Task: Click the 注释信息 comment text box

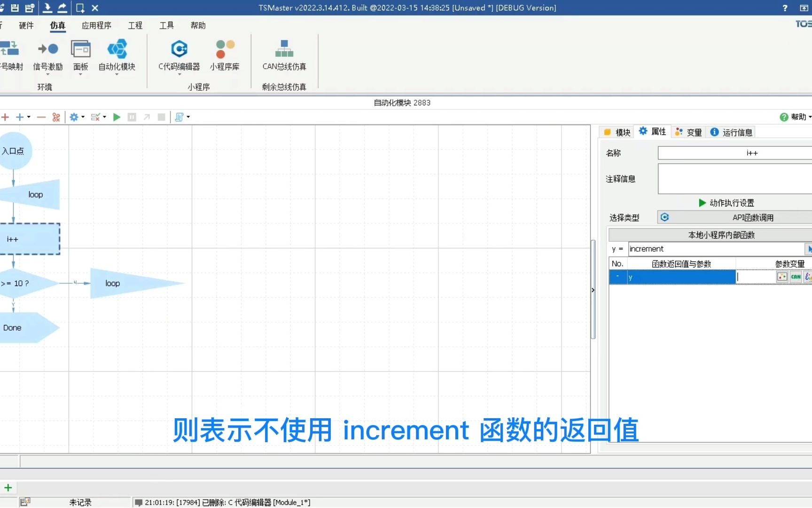Action: pos(735,179)
